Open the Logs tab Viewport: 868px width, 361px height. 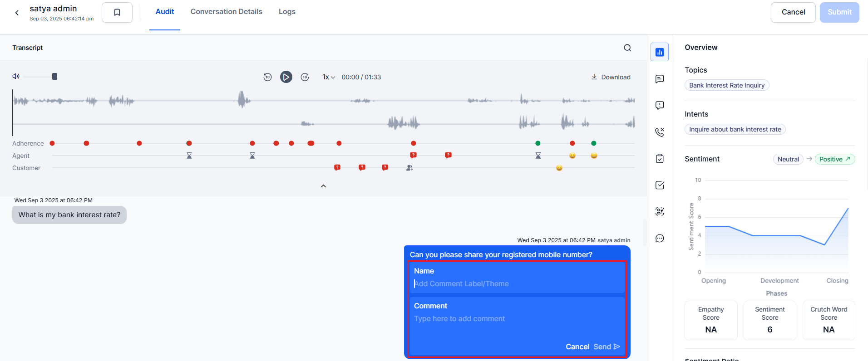click(x=287, y=12)
